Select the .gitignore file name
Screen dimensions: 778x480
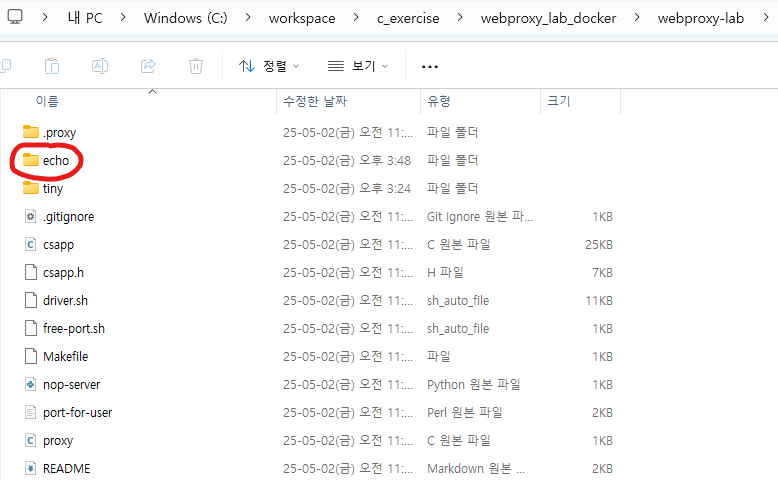68,216
